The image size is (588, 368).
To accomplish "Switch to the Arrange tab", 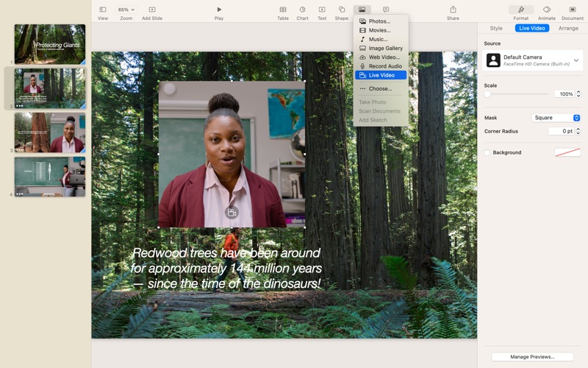I will pyautogui.click(x=568, y=28).
